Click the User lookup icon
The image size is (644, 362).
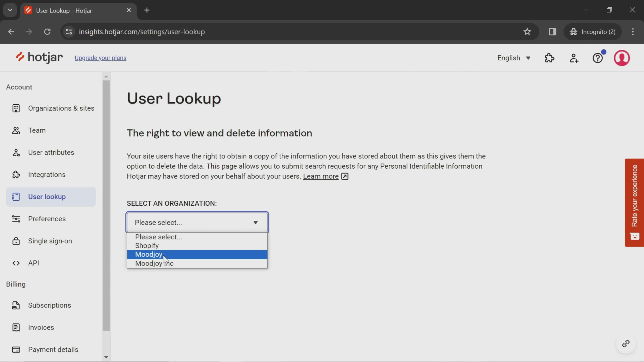[x=15, y=196]
